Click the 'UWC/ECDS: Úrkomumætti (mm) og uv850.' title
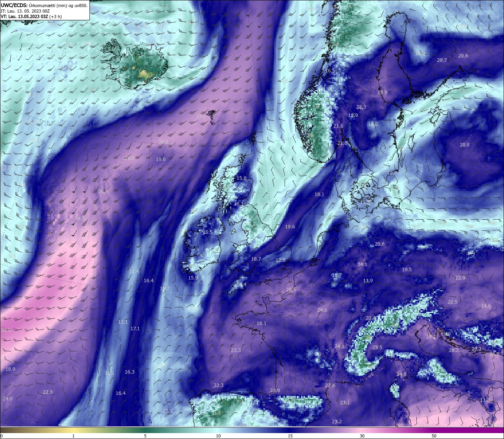The width and height of the screenshot is (504, 439). coord(44,6)
